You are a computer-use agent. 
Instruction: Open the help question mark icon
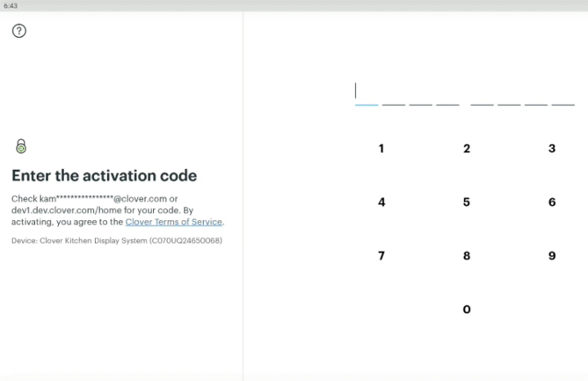point(19,31)
